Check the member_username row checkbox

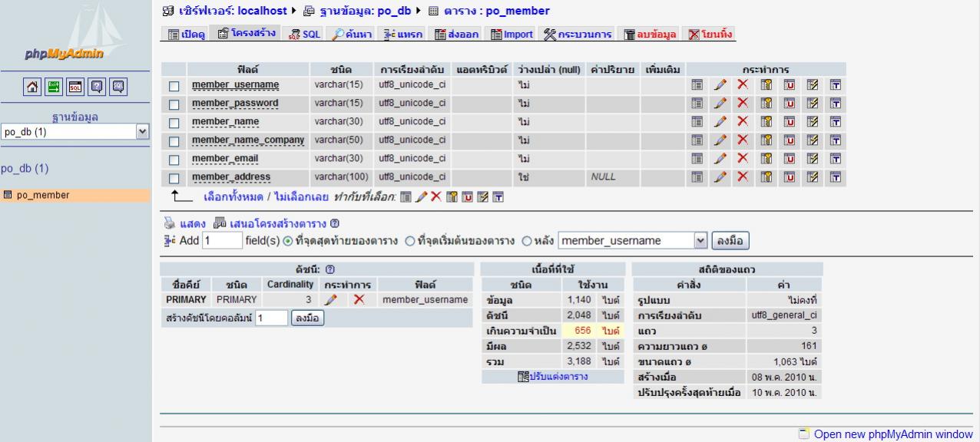173,84
